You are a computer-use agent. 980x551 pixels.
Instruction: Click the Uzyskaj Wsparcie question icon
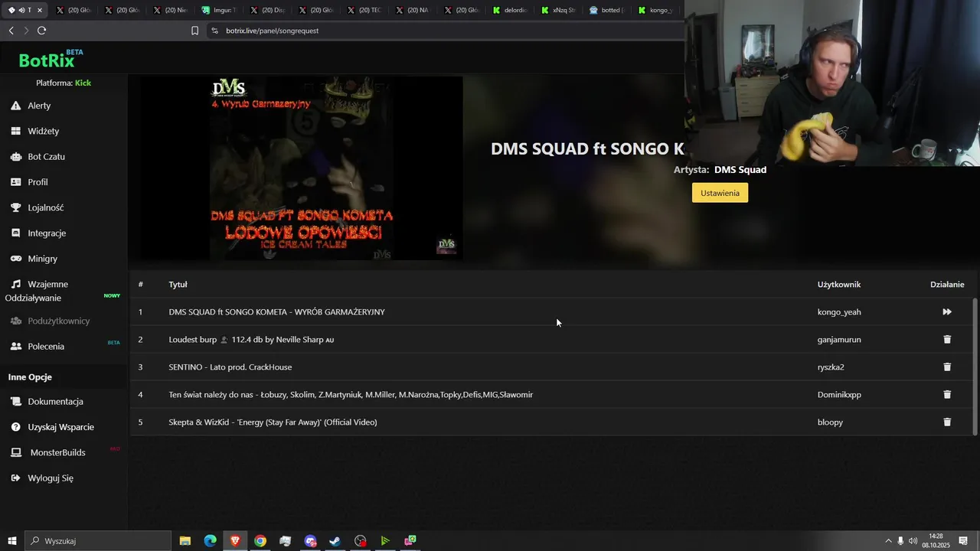tap(15, 427)
